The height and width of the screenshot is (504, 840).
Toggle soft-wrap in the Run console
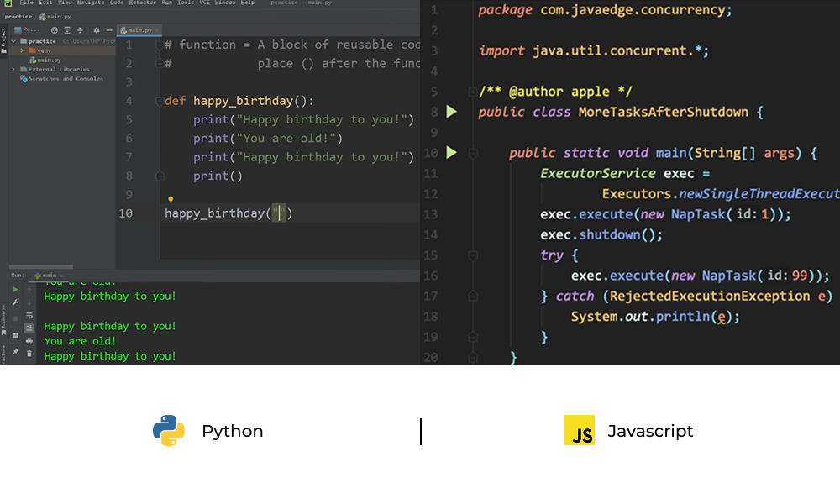29,315
